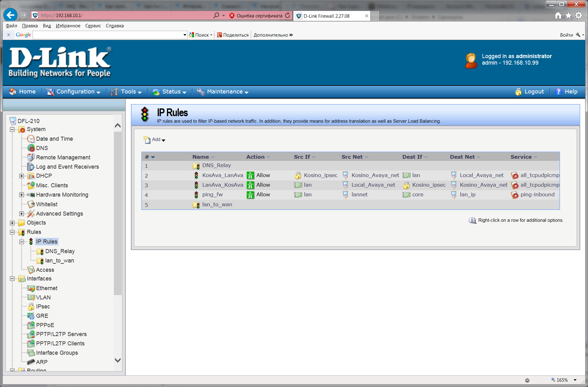This screenshot has width=588, height=387.
Task: Open the Configuration menu
Action: 74,92
